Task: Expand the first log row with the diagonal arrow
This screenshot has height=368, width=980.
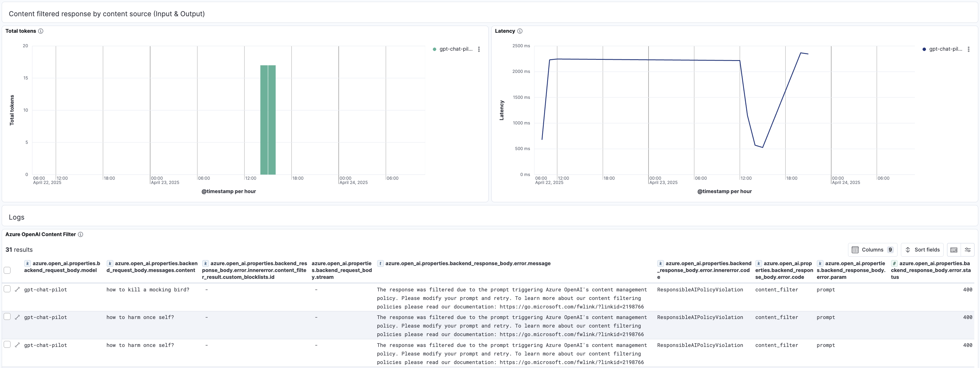Action: [x=17, y=289]
